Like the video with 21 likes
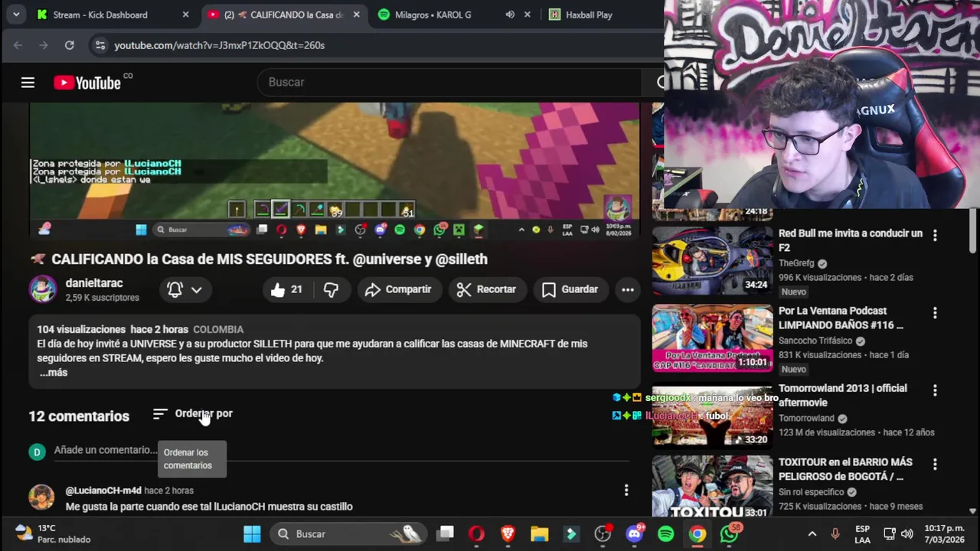This screenshot has height=551, width=980. pos(286,289)
